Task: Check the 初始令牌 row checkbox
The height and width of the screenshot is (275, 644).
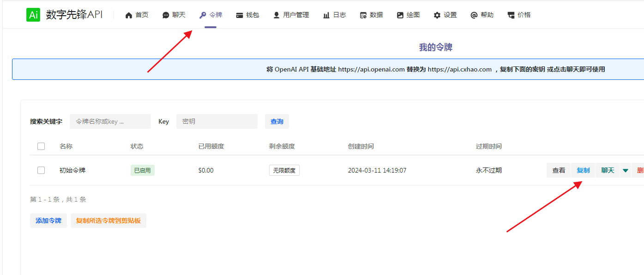Action: point(41,170)
